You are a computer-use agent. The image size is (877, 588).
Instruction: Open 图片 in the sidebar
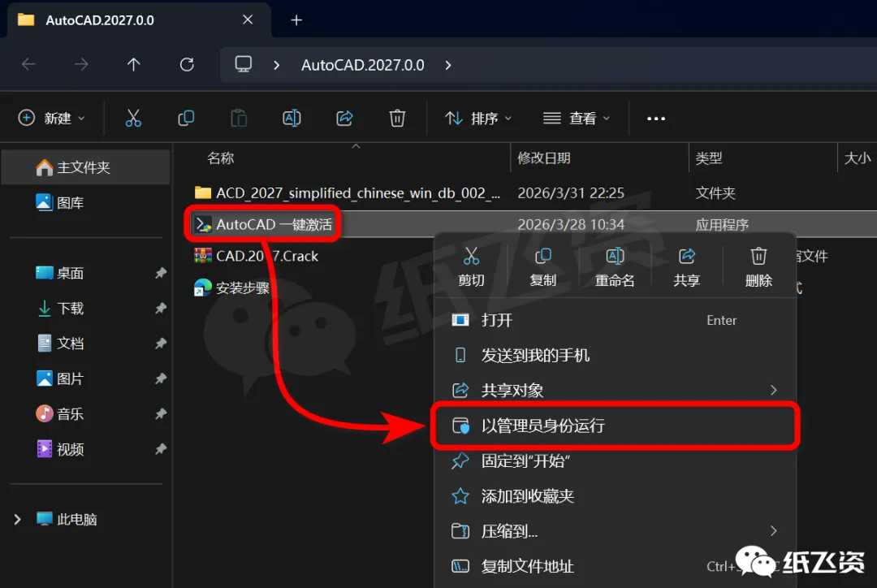click(x=60, y=378)
